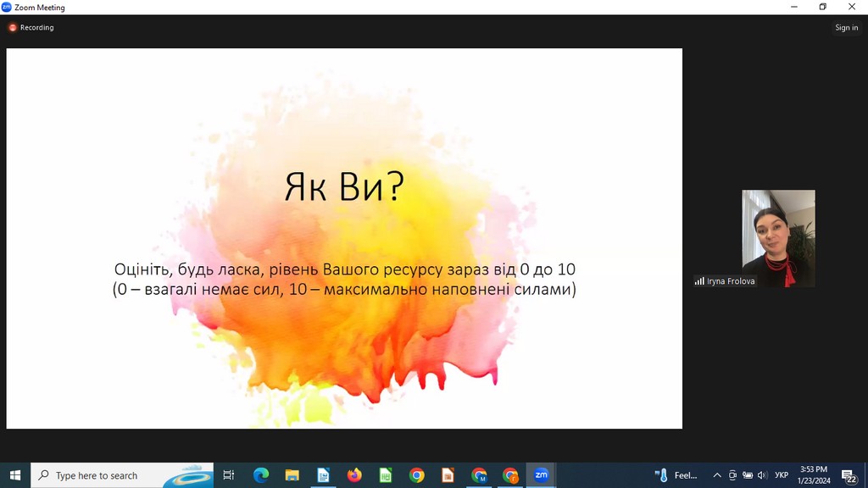The width and height of the screenshot is (868, 488).
Task: Click the Meet Now camera tray icon
Action: pos(732,475)
